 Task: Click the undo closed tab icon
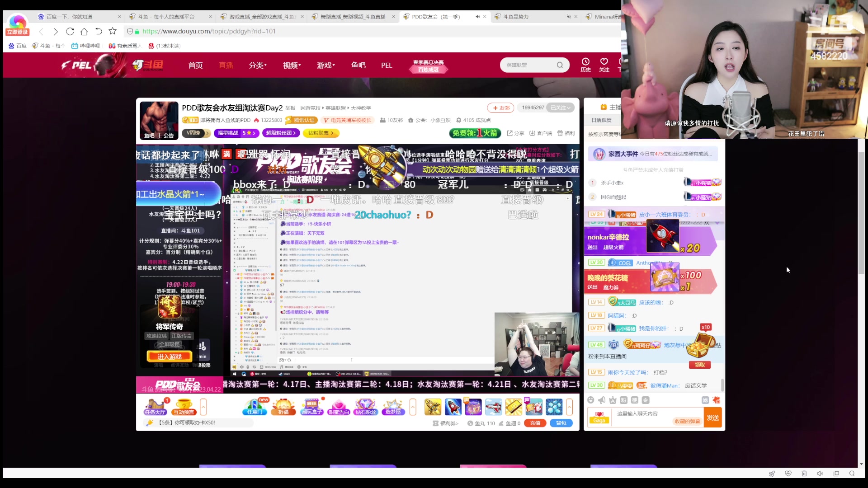[x=99, y=32]
